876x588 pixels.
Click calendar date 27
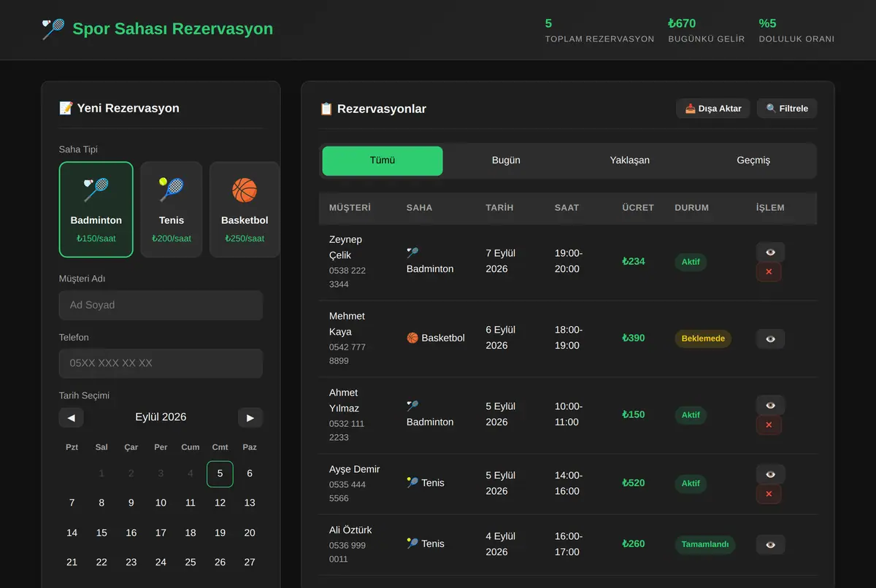click(250, 562)
